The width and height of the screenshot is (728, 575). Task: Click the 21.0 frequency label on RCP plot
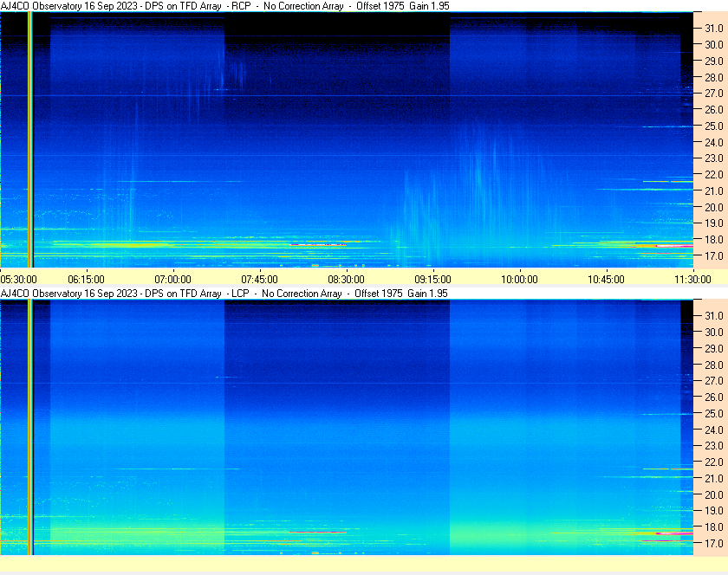click(714, 191)
